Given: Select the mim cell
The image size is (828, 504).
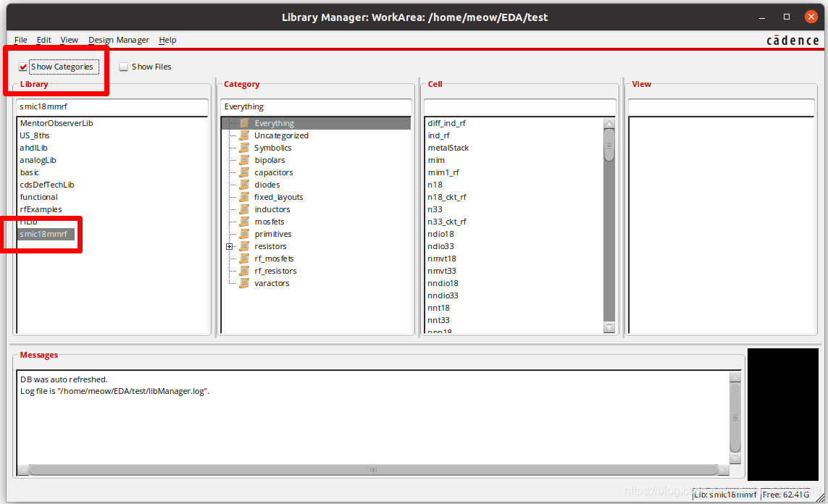Looking at the screenshot, I should [x=436, y=160].
